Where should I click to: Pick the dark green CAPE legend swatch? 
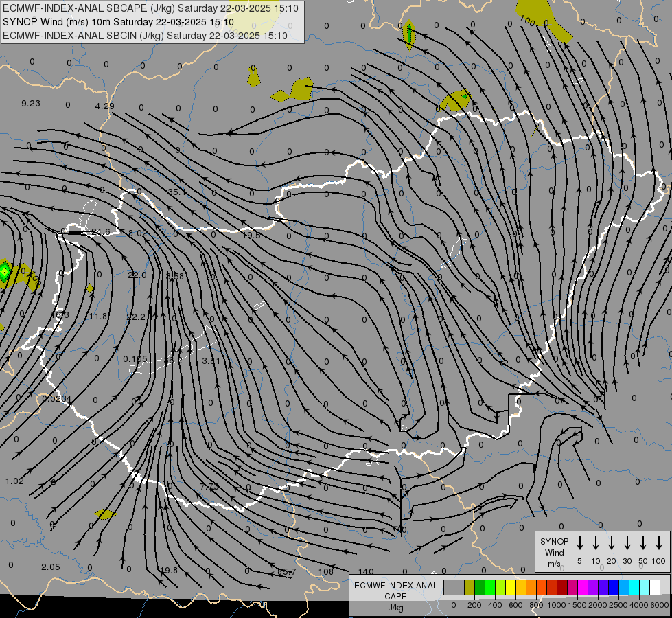480,588
